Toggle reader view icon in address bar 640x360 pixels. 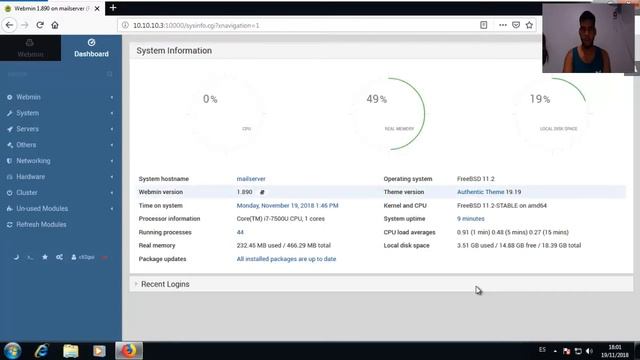pyautogui.click(x=483, y=25)
